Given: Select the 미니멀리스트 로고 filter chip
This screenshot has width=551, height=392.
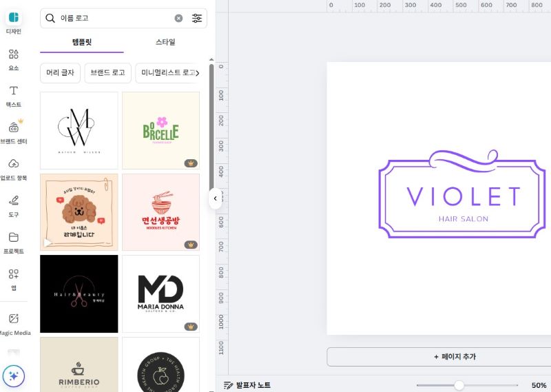Looking at the screenshot, I should 167,73.
